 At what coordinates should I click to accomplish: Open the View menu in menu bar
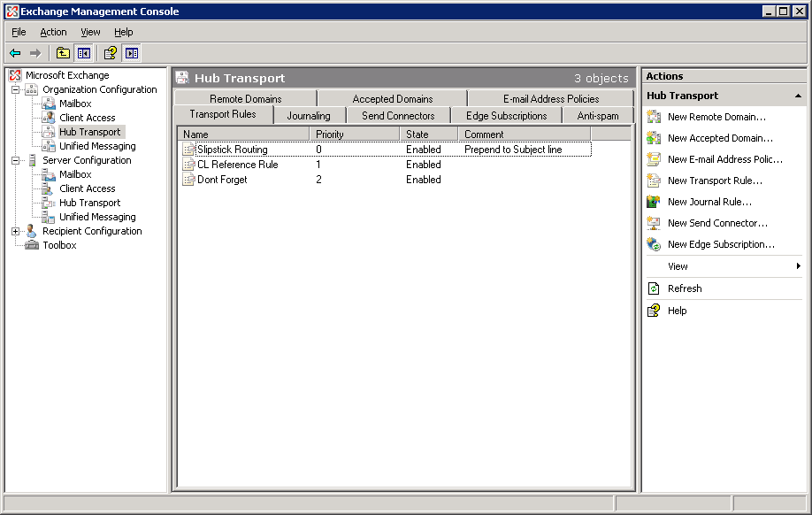[90, 32]
